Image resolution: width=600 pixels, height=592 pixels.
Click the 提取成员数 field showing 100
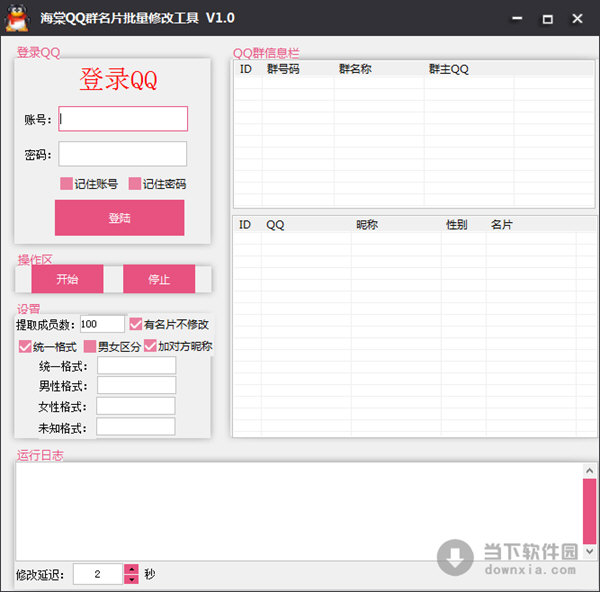[x=102, y=324]
